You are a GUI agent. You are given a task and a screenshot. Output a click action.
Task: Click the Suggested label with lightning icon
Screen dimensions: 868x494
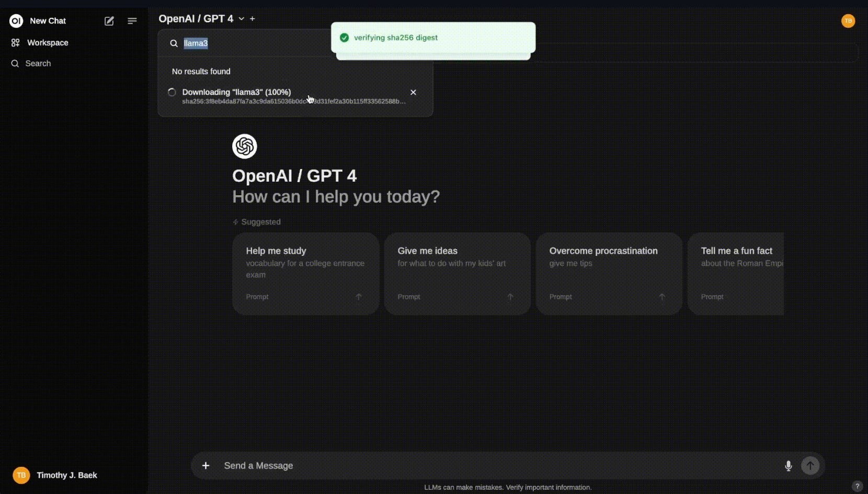[x=256, y=222]
